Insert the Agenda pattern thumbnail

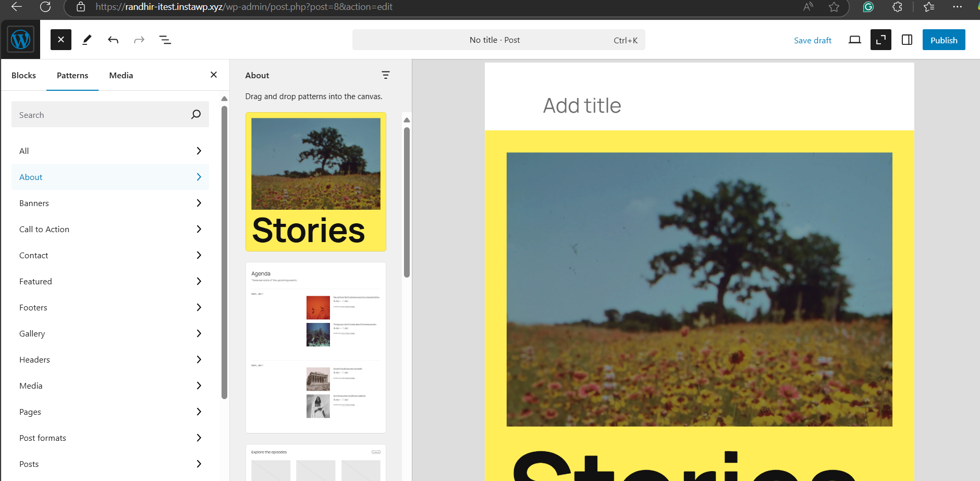tap(316, 347)
